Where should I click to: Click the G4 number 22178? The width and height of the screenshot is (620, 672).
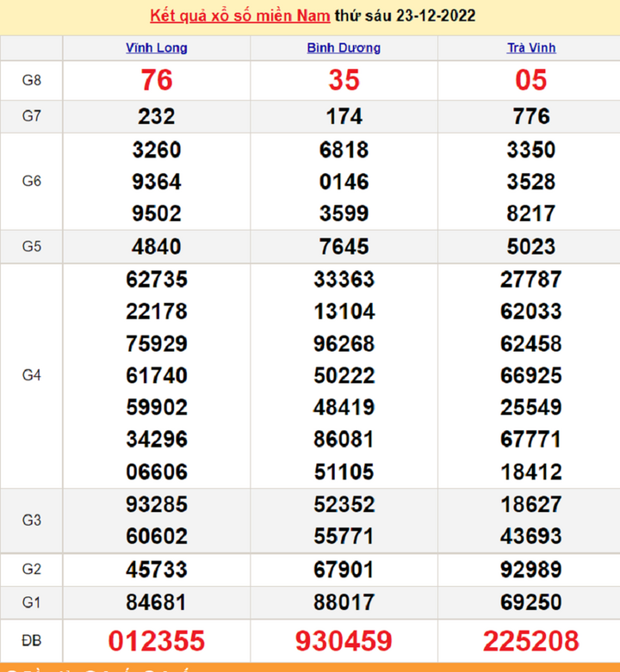click(157, 311)
